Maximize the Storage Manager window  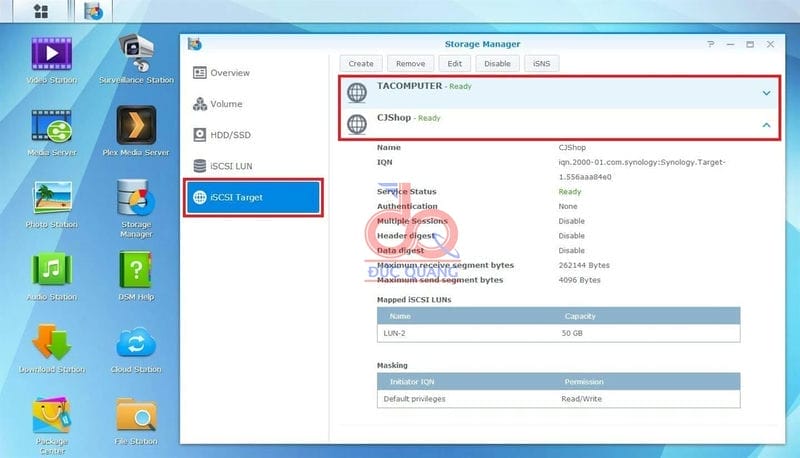750,44
